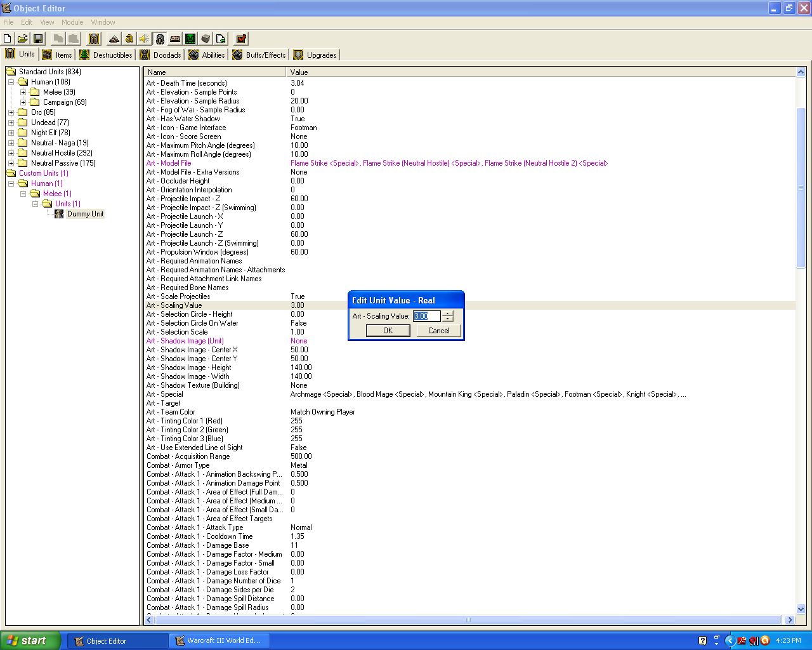Open the Sound Editor speaker icon
Image resolution: width=812 pixels, height=650 pixels.
point(144,39)
